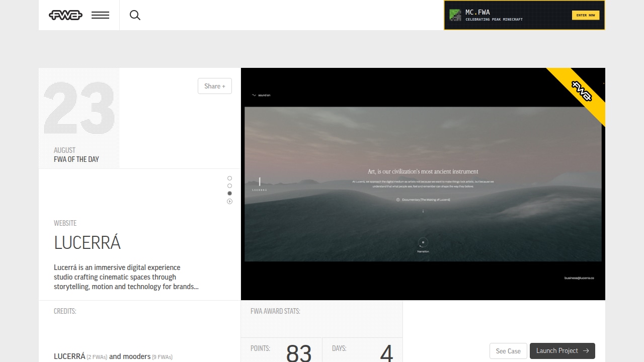The height and width of the screenshot is (362, 644).
Task: Click the See Case button
Action: coord(508,351)
